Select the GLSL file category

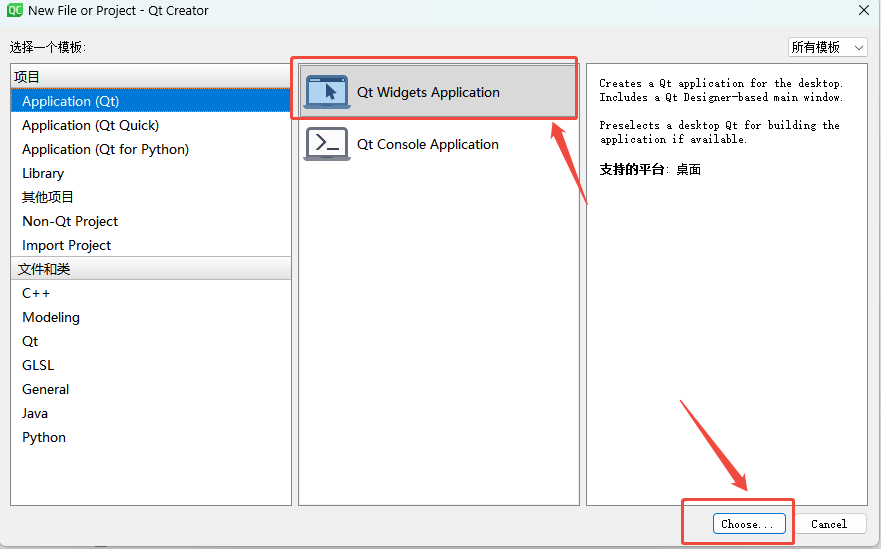(x=38, y=365)
